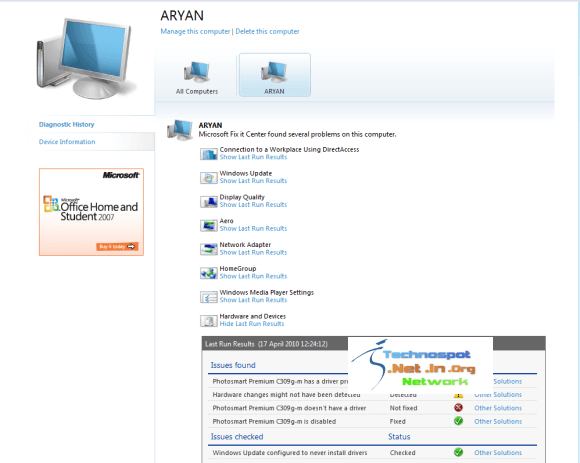This screenshot has height=463, width=580.
Task: Click 'Hardware changes might not have been' row text
Action: click(286, 395)
